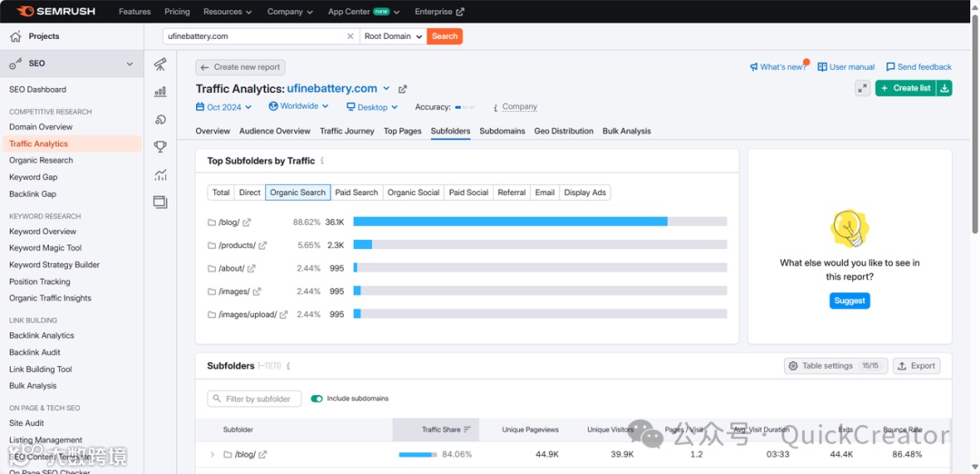980x474 pixels.
Task: Click the sort icon in Traffic Share column
Action: (x=467, y=430)
